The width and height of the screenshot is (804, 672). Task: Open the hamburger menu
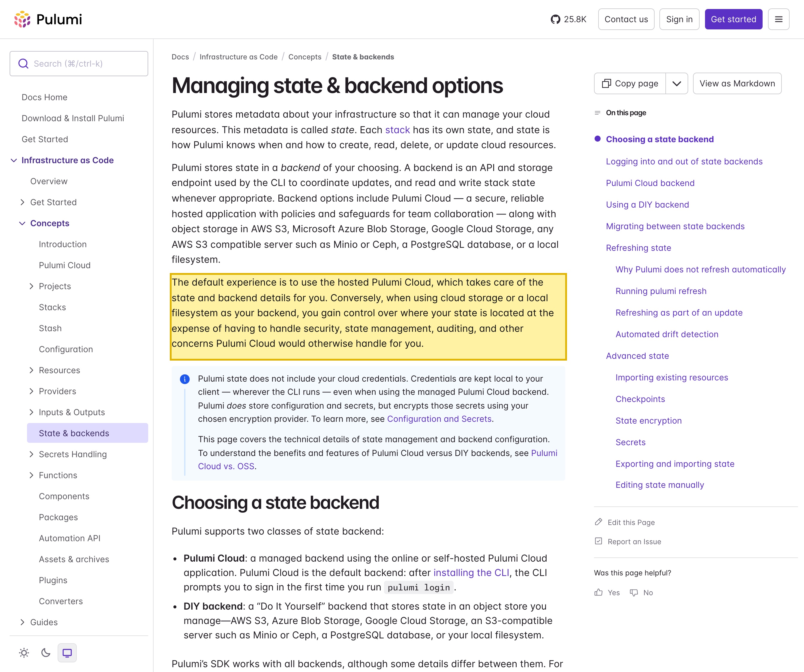coord(778,19)
